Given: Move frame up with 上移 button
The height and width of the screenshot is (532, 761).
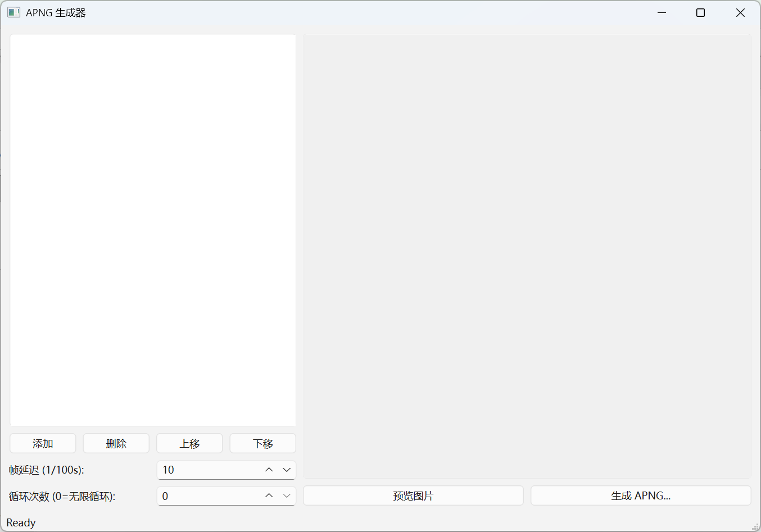Looking at the screenshot, I should pyautogui.click(x=189, y=443).
